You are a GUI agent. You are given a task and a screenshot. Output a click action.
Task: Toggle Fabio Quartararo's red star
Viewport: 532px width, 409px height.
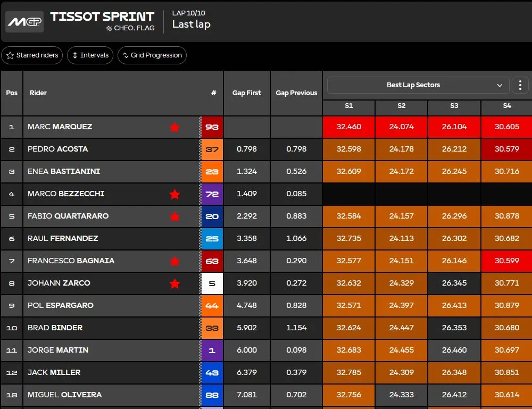pos(174,216)
